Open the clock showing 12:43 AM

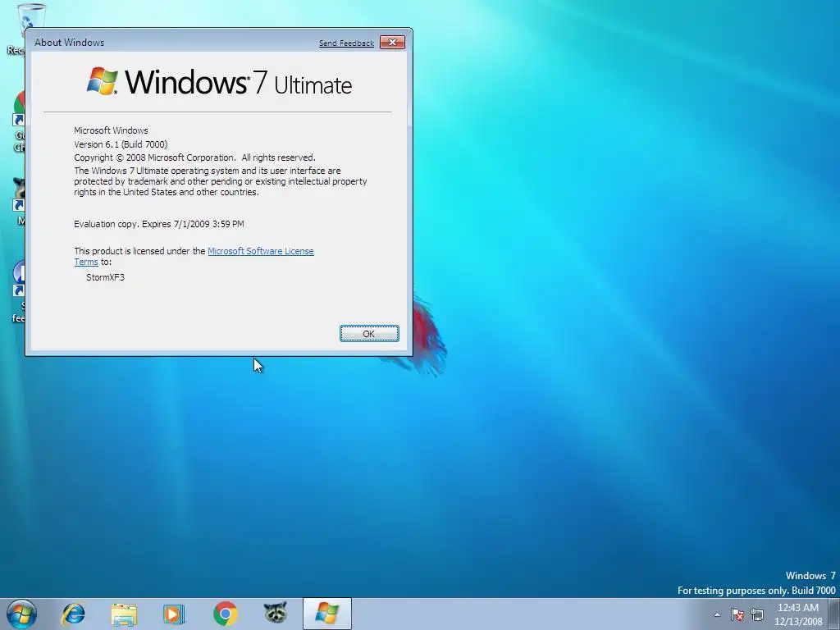point(797,614)
